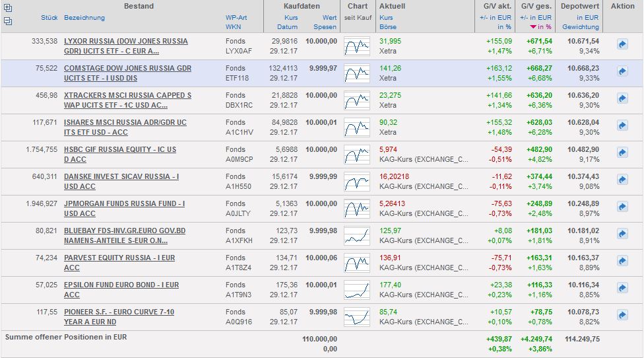Open action icon for DANSKE INVEST SICAV row

click(622, 179)
